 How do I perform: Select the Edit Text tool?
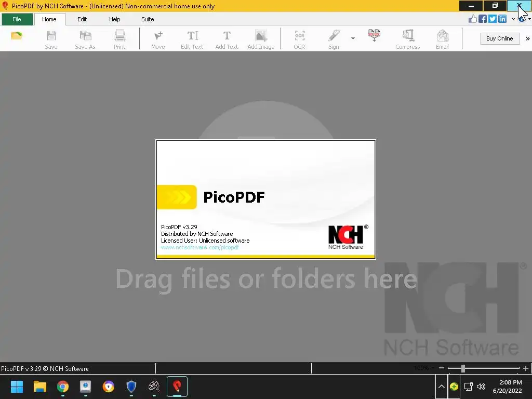[x=192, y=39]
